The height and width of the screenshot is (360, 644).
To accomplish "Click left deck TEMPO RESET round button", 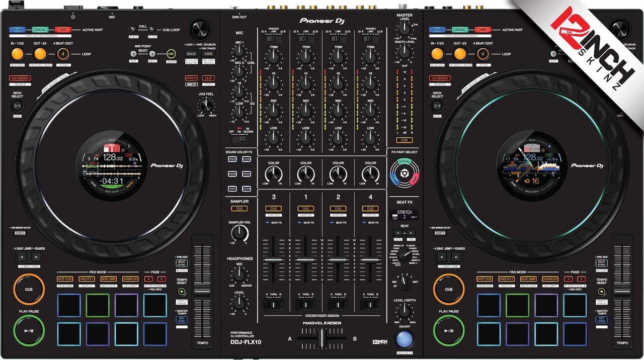I will click(x=181, y=291).
